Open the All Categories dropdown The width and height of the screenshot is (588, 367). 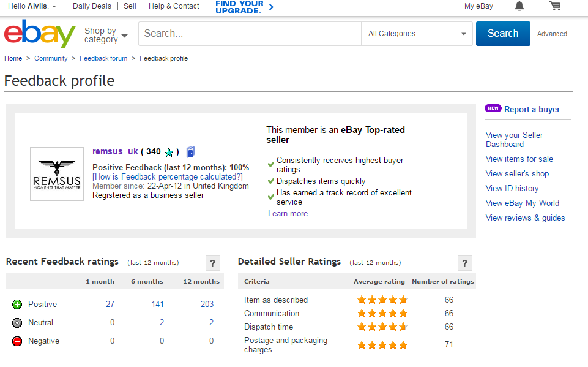coord(417,34)
